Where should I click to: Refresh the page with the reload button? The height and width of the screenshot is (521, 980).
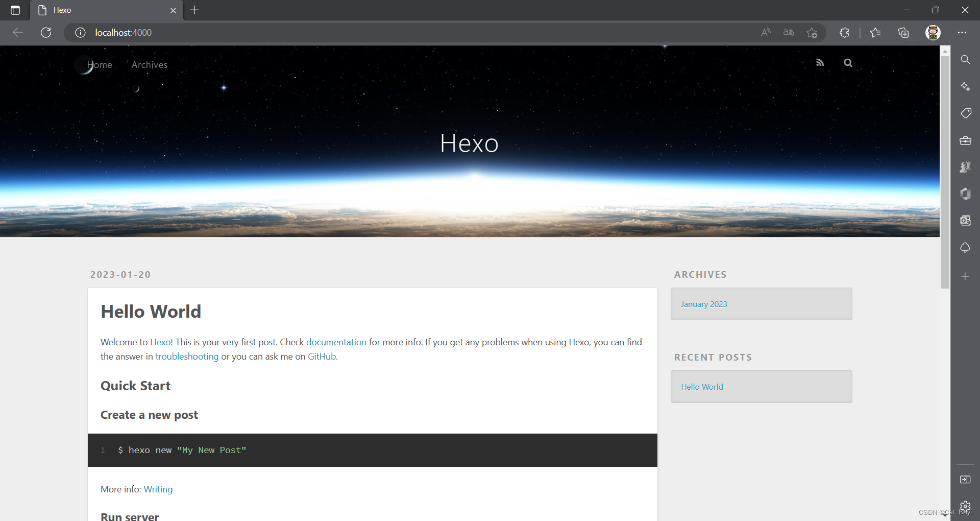point(46,33)
